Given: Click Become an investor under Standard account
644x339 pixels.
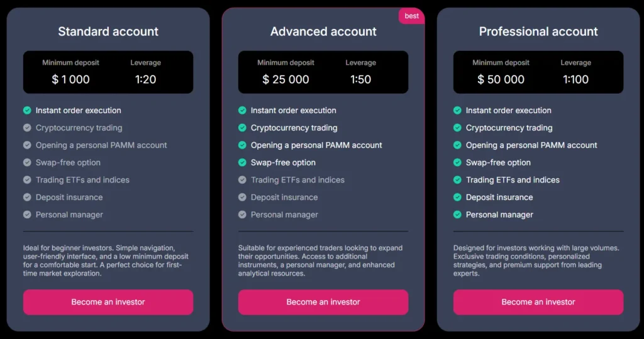Looking at the screenshot, I should point(108,302).
